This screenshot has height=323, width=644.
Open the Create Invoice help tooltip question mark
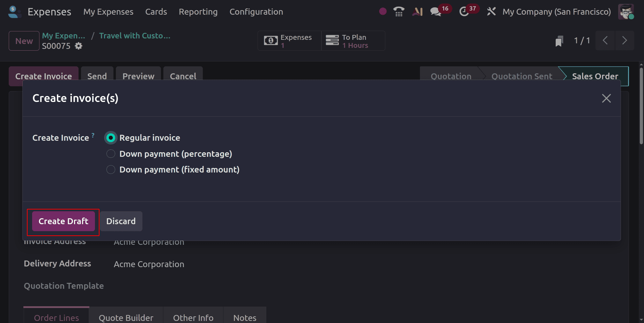point(93,135)
